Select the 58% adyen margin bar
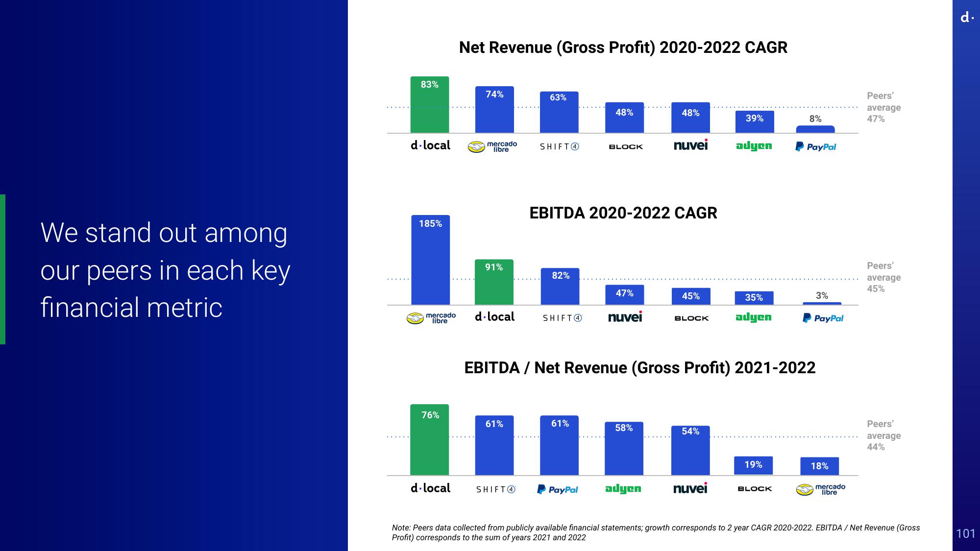The height and width of the screenshot is (551, 980). (x=624, y=448)
